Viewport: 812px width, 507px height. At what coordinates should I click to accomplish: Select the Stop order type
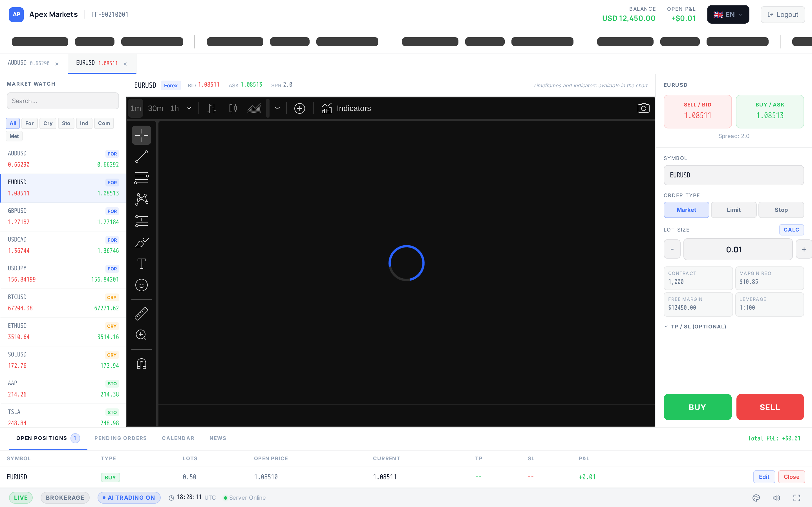point(781,210)
